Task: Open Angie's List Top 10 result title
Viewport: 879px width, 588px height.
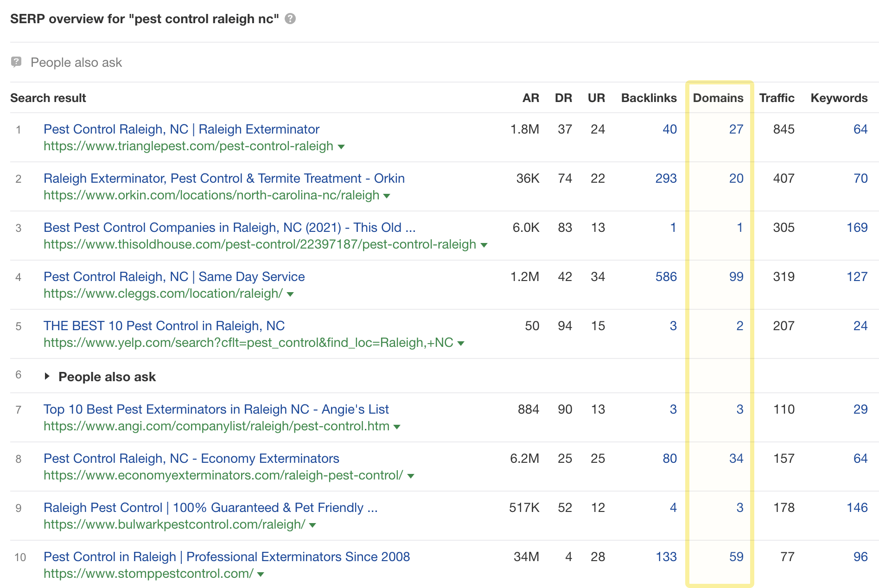Action: (x=216, y=409)
